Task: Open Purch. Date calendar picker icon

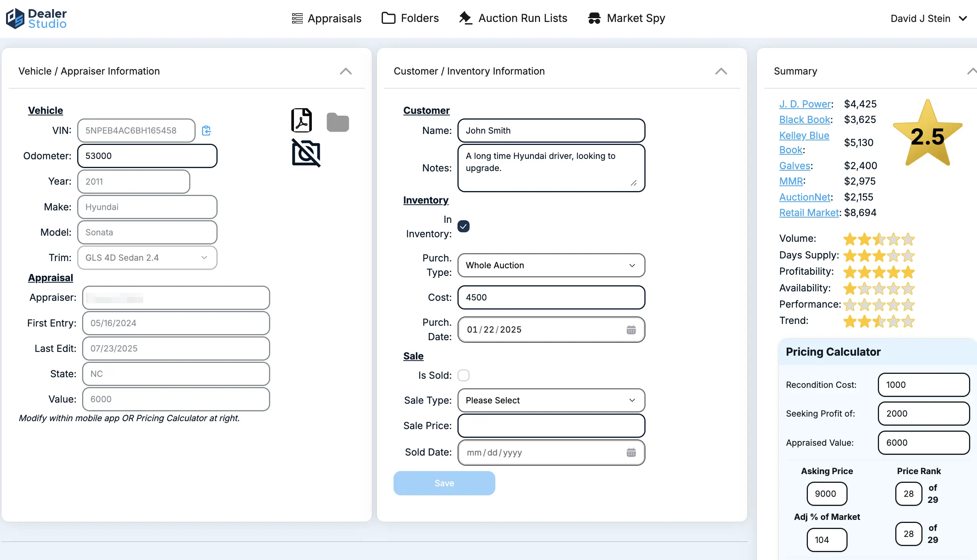Action: click(x=631, y=330)
